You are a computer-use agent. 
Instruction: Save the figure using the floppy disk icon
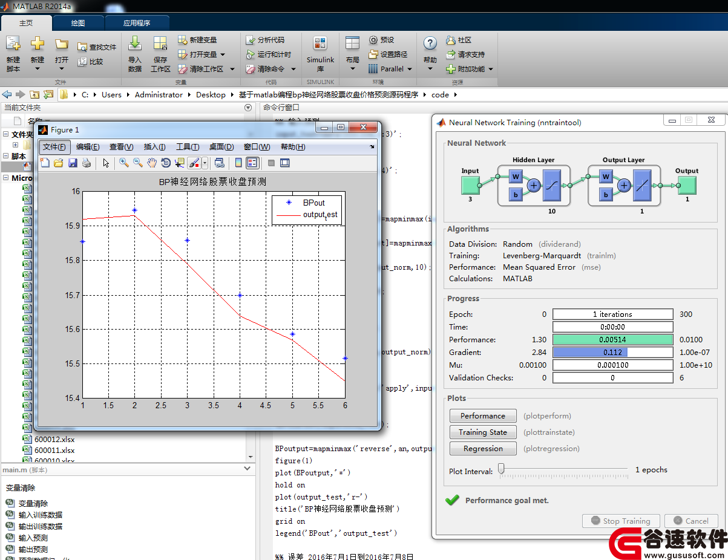(x=73, y=163)
